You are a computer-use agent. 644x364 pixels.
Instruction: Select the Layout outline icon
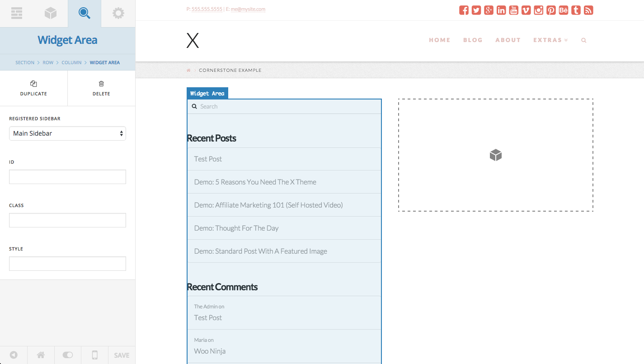17,13
